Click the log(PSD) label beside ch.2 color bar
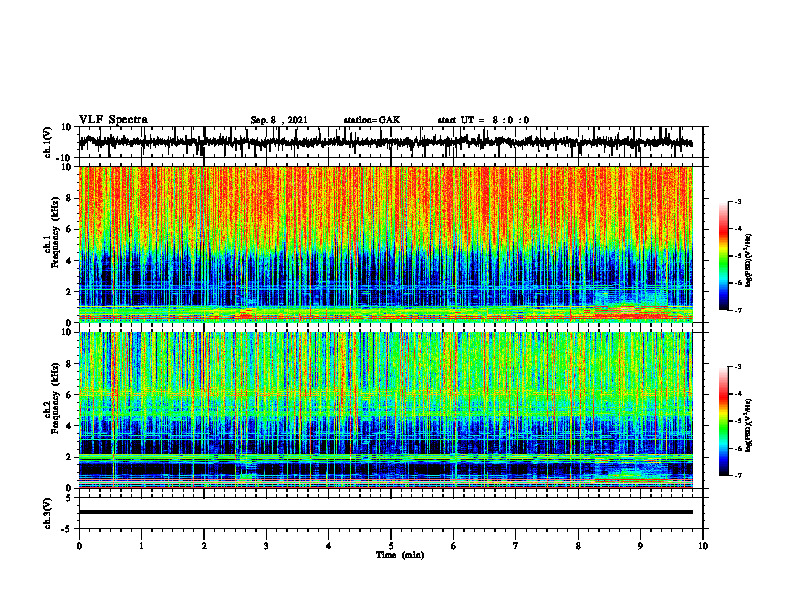Image resolution: width=792 pixels, height=612 pixels. point(749,425)
